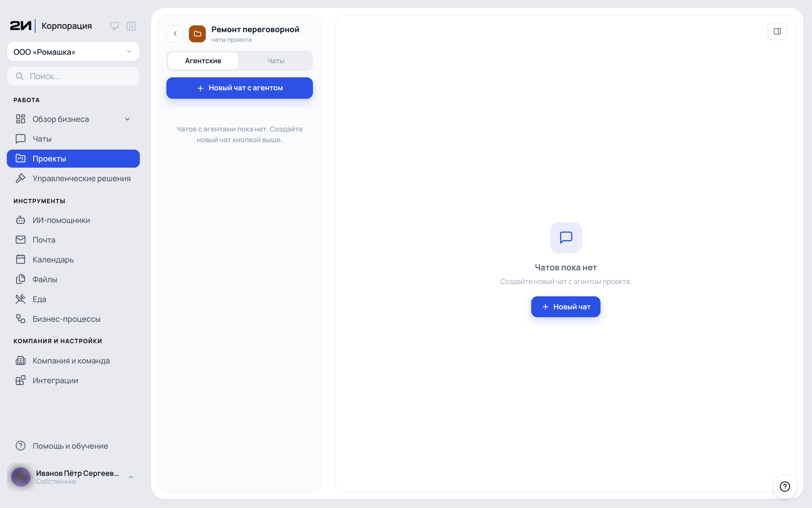Screen dimensions: 812x508
Task: Open Календарь
Action: (73, 259)
